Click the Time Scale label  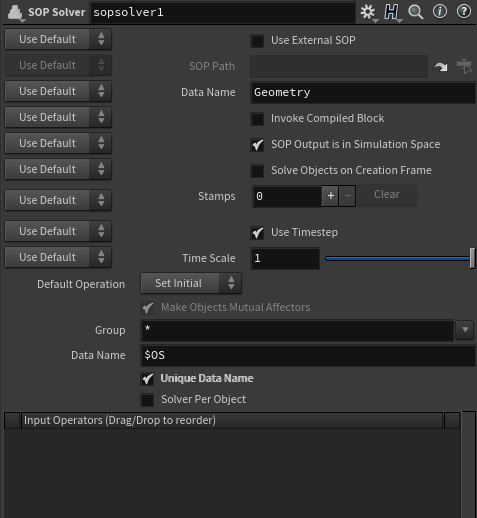pyautogui.click(x=209, y=258)
